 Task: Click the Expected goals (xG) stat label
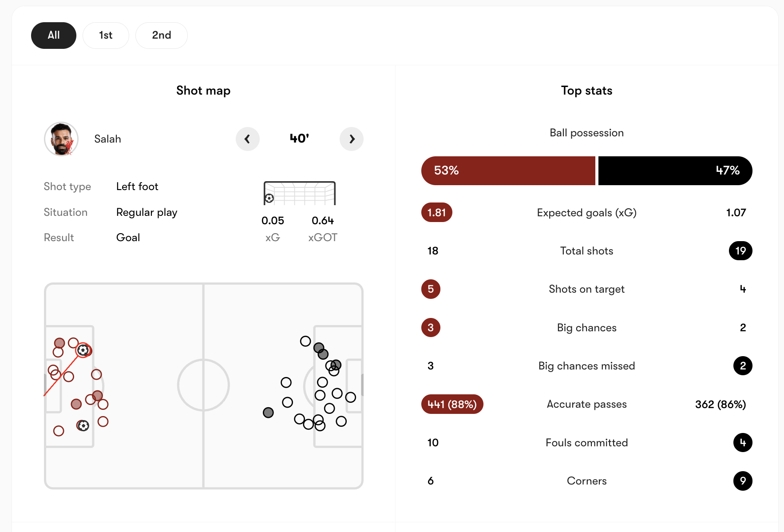(586, 213)
